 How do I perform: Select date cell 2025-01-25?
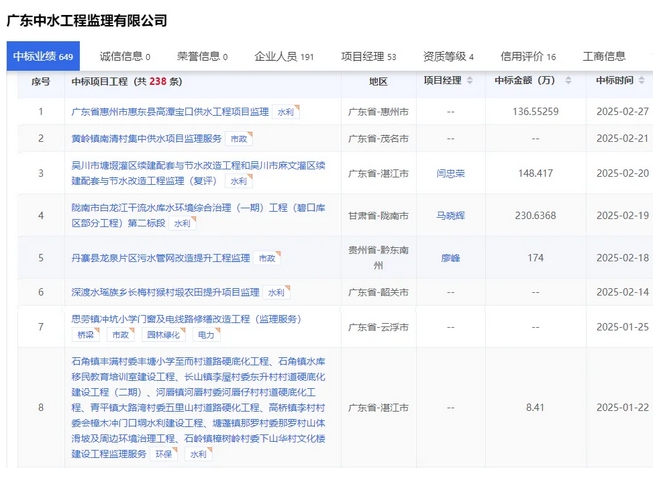tap(622, 327)
